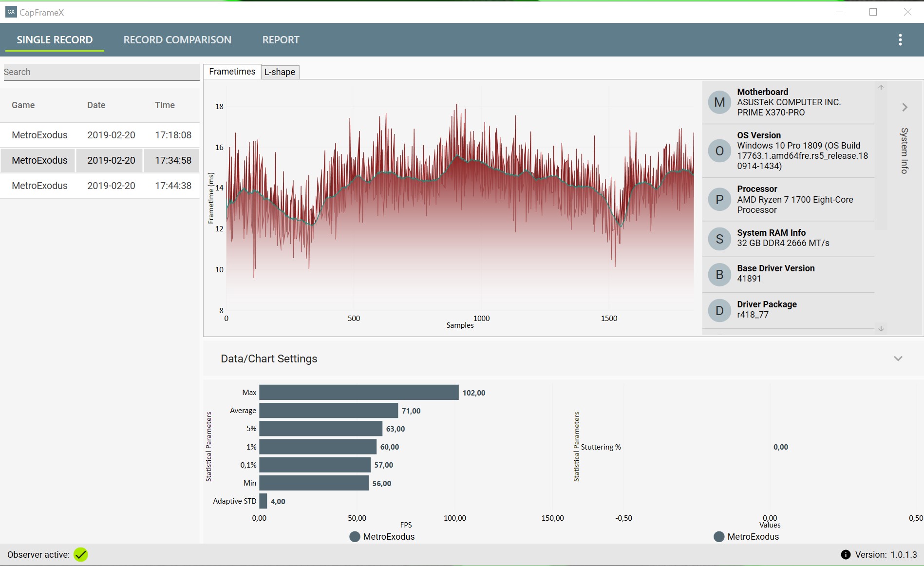
Task: Click the Driver Package 'D' avatar icon
Action: [719, 311]
